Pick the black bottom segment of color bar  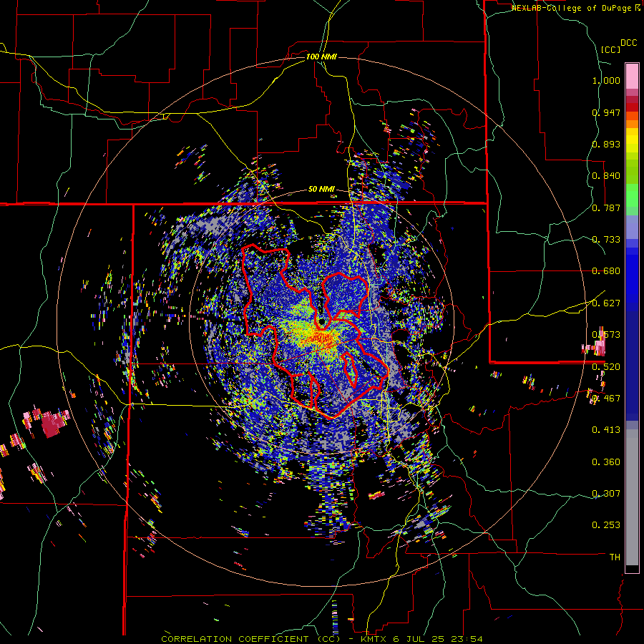click(632, 570)
